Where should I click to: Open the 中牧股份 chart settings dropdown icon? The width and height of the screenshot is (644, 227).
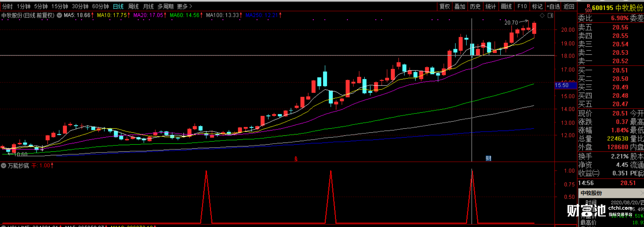tap(59, 15)
